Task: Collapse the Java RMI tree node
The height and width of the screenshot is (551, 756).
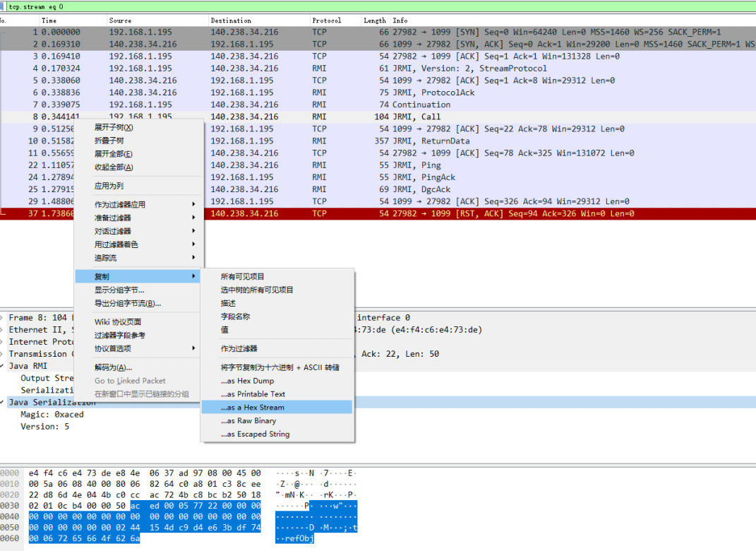Action: pos(2,366)
